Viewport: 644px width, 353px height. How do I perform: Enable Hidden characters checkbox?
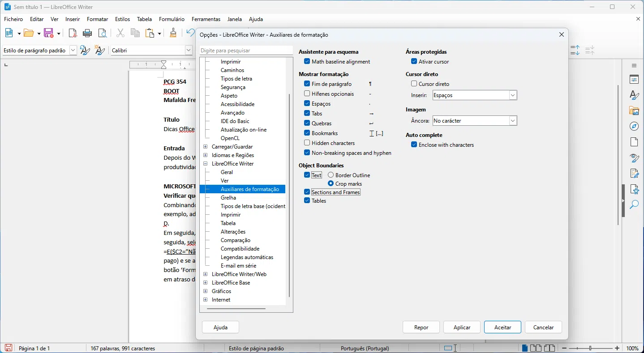(x=307, y=143)
